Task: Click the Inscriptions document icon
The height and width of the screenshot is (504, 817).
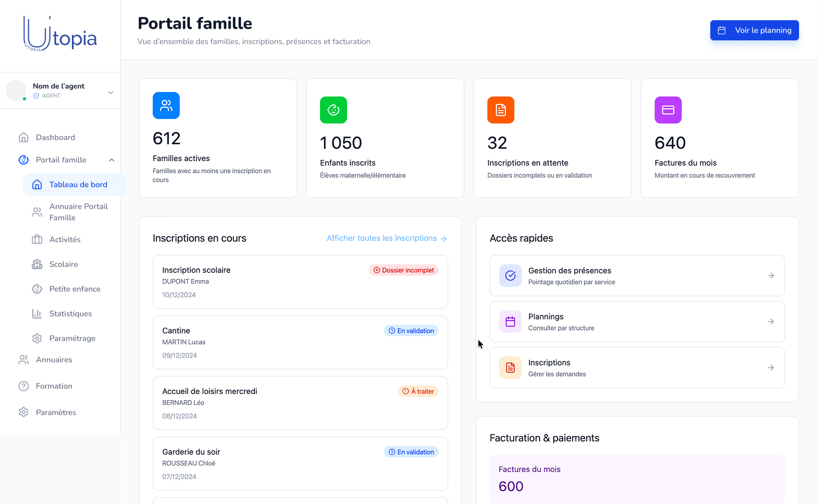Action: pos(510,367)
